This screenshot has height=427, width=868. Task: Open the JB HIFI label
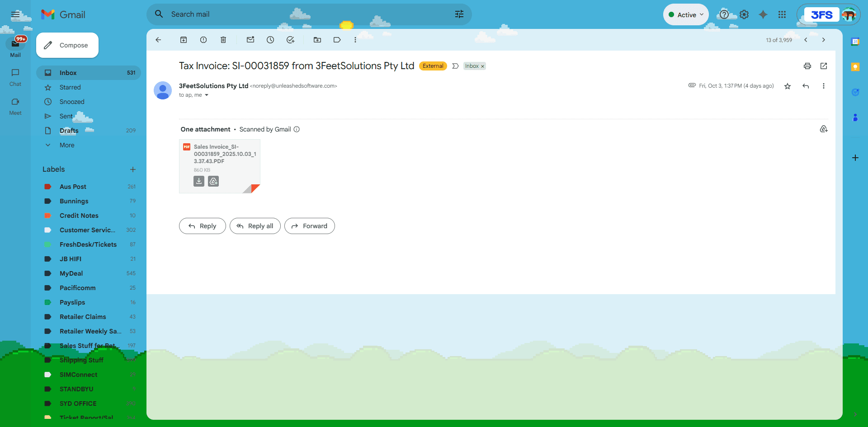89,259
